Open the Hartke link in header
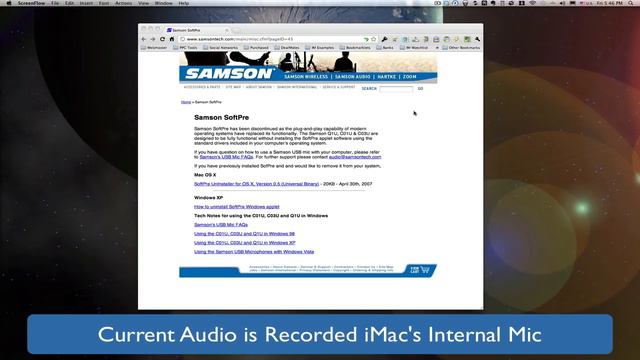This screenshot has width=640, height=360. click(x=387, y=77)
